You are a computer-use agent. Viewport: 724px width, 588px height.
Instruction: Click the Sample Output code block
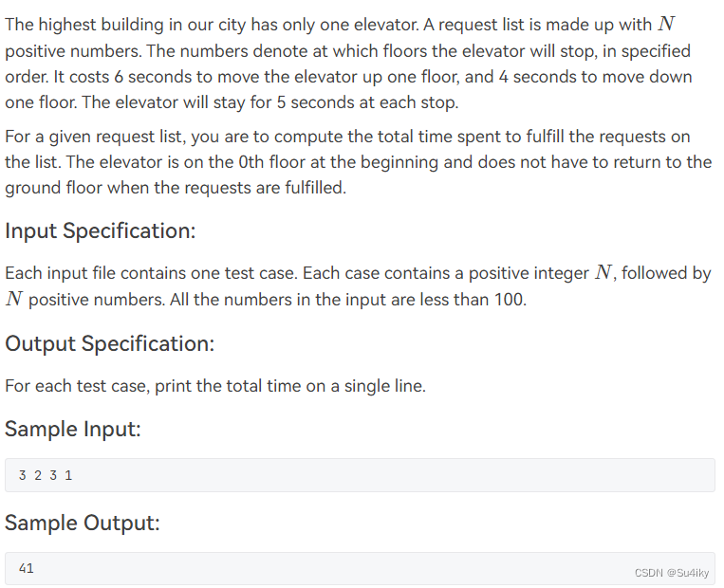[x=360, y=569]
